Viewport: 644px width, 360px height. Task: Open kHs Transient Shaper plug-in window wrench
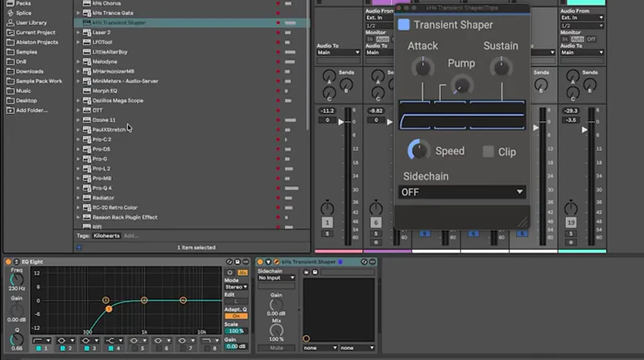point(276,262)
